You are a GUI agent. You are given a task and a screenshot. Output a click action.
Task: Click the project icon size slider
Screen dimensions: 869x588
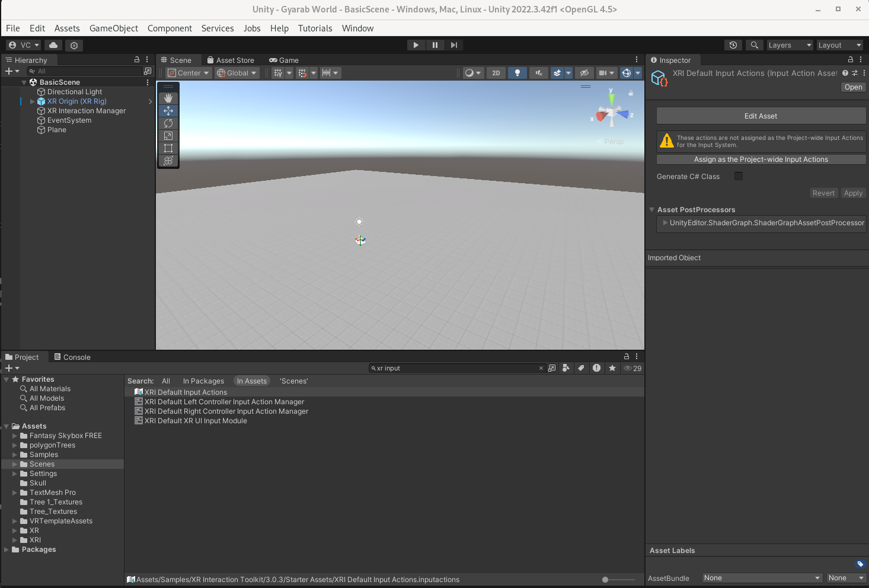605,580
